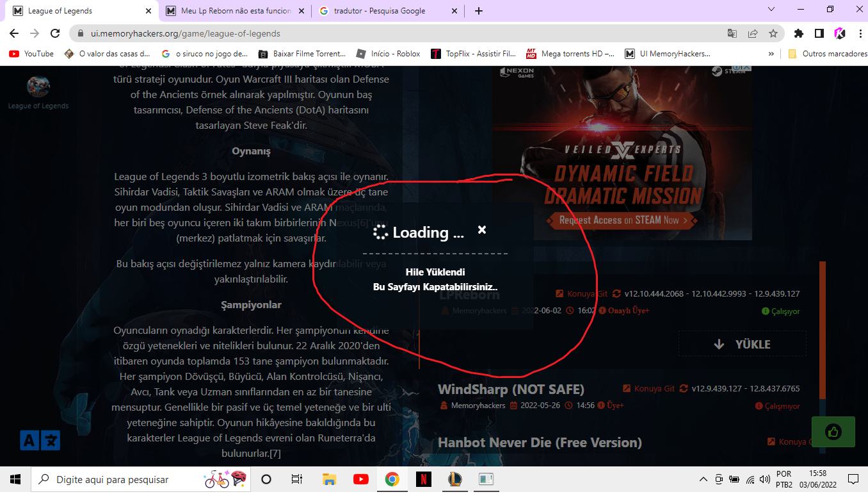Bookmark this page with the star icon
Viewport: 868px width, 501px height.
point(773,33)
